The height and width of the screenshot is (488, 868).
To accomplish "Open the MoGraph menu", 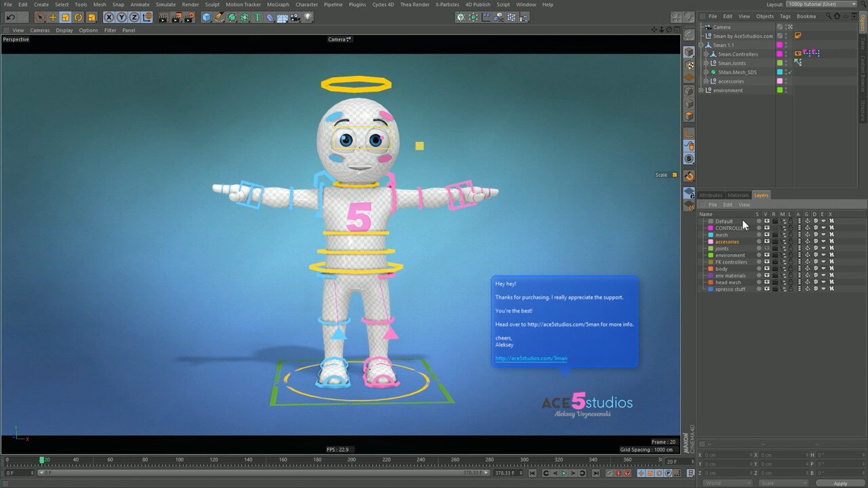I will (277, 4).
